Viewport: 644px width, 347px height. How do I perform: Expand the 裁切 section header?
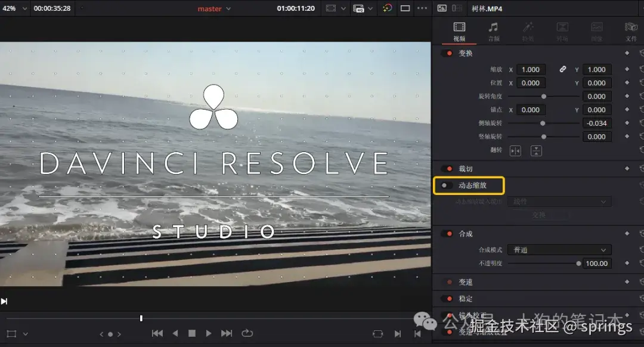click(466, 169)
